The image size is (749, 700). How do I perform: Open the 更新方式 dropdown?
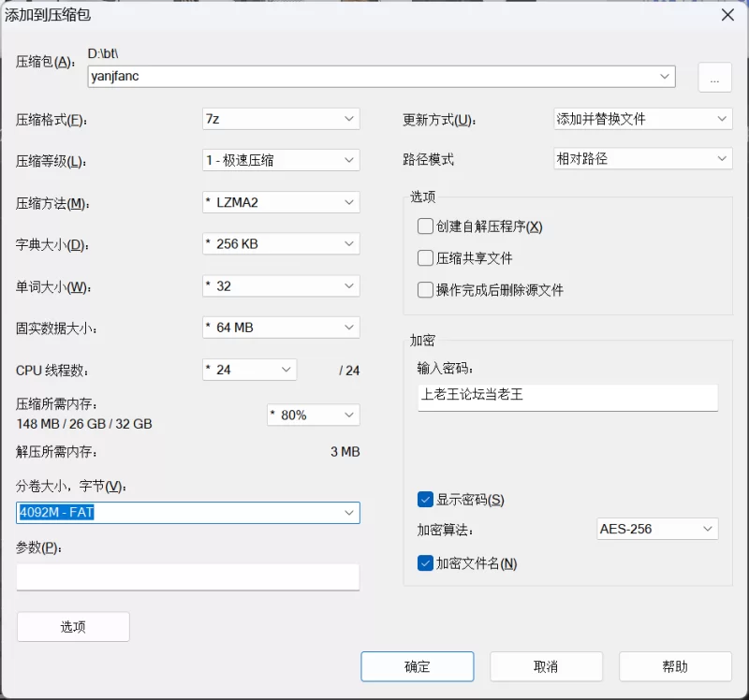642,119
